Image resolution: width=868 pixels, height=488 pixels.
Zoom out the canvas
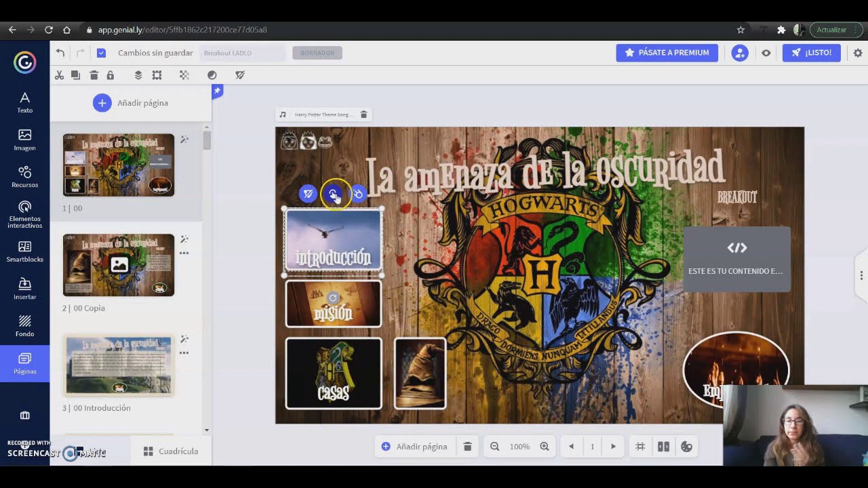point(495,447)
